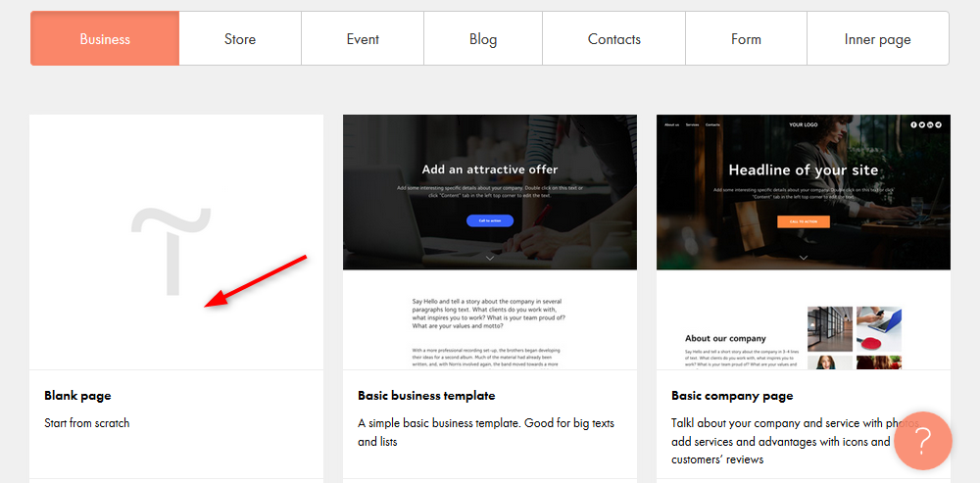The height and width of the screenshot is (483, 980).
Task: Click Twitter icon in company page preview
Action: (x=922, y=124)
